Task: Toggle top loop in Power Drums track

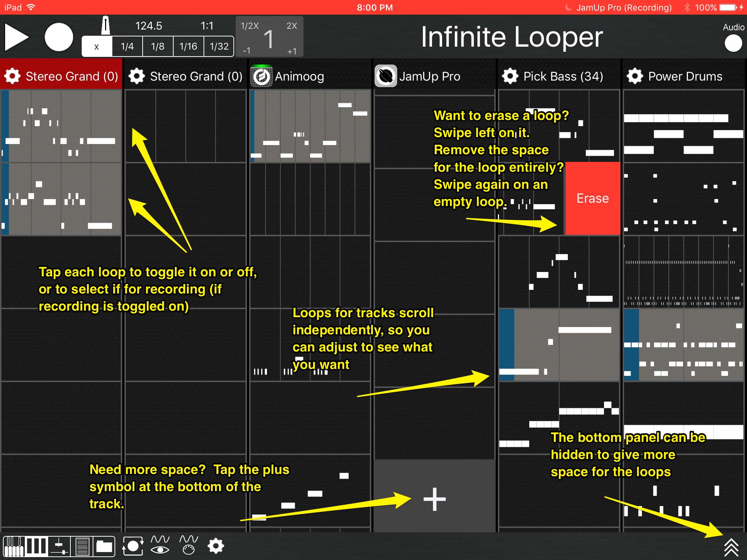Action: click(x=684, y=126)
